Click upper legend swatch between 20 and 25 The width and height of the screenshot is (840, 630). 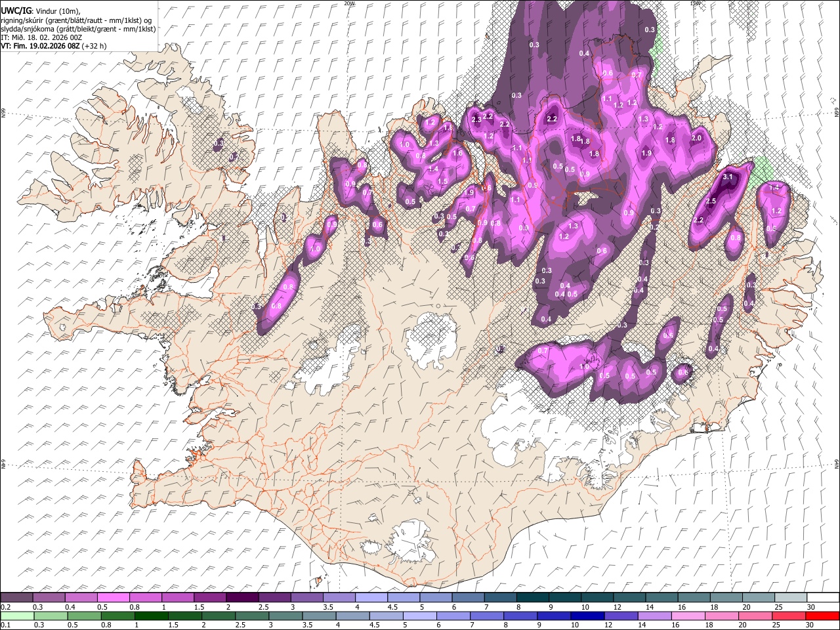coord(759,598)
